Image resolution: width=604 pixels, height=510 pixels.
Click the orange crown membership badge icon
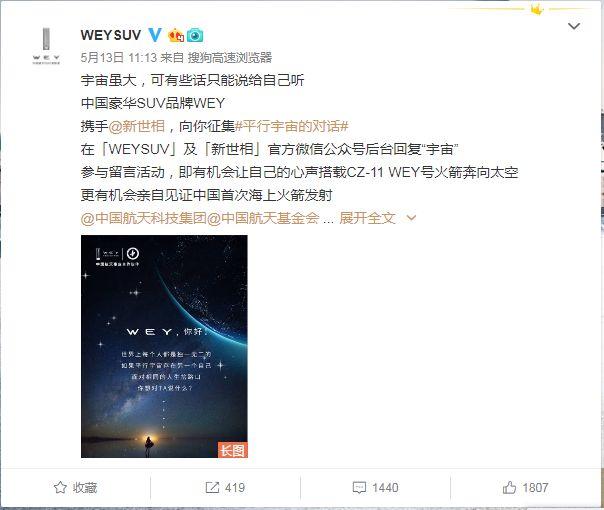[176, 35]
